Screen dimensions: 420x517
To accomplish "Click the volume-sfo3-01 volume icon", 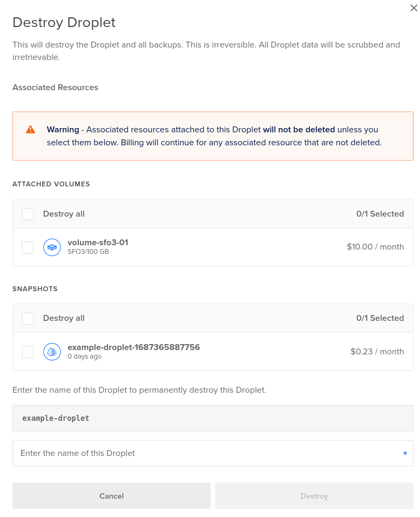I will 52,247.
